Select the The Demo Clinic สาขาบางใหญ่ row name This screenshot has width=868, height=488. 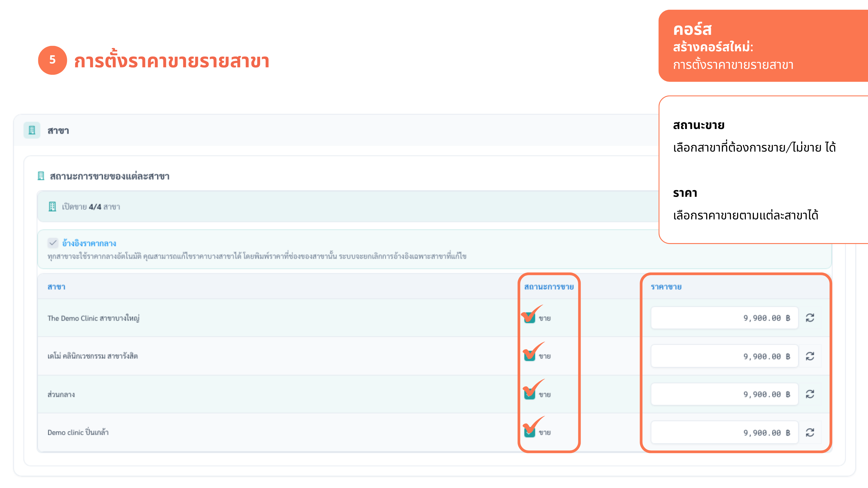(93, 318)
